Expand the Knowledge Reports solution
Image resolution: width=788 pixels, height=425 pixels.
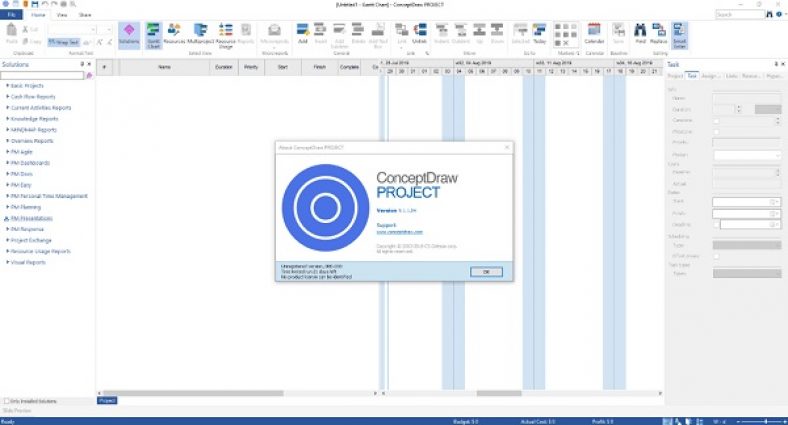coord(8,119)
